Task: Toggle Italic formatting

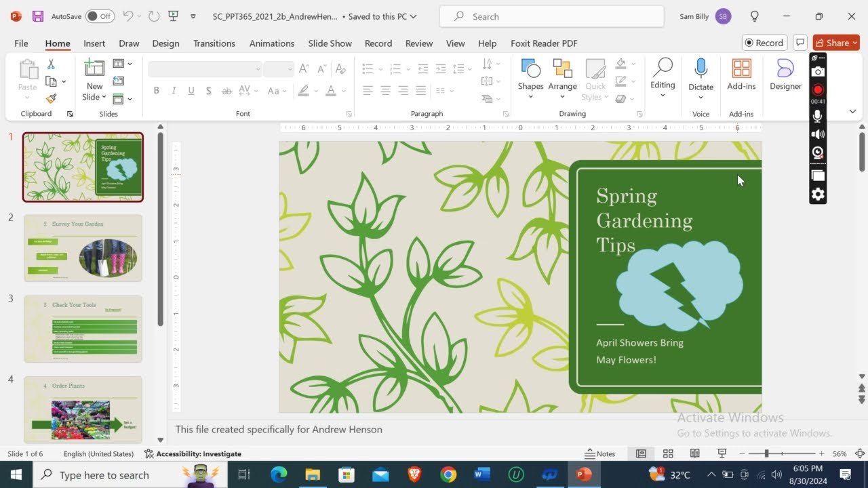Action: click(174, 91)
